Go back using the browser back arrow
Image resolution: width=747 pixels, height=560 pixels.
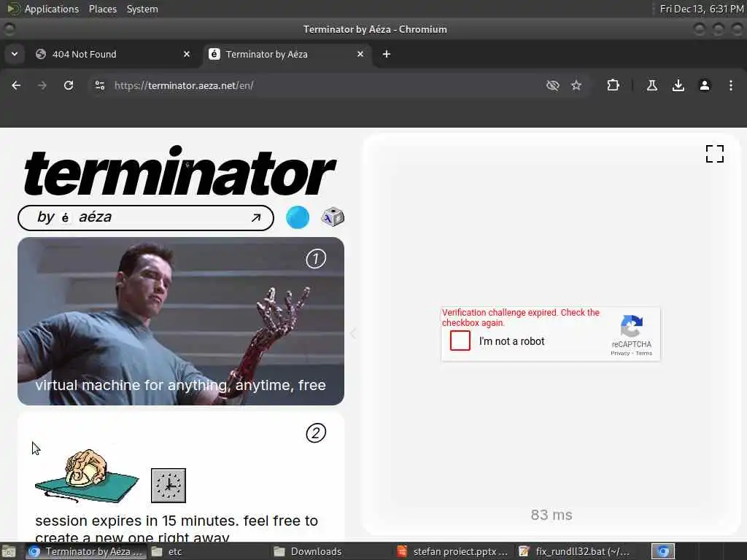[x=16, y=85]
